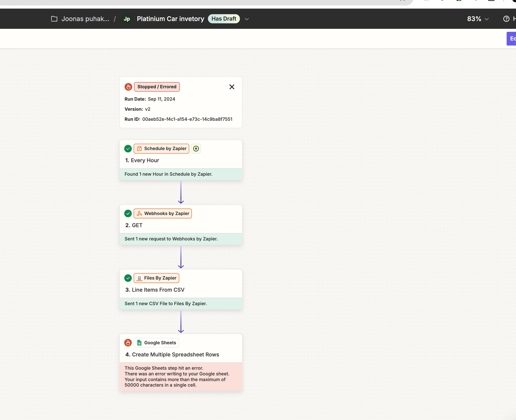
Task: Expand the chevron next to Has Draft
Action: pos(247,19)
